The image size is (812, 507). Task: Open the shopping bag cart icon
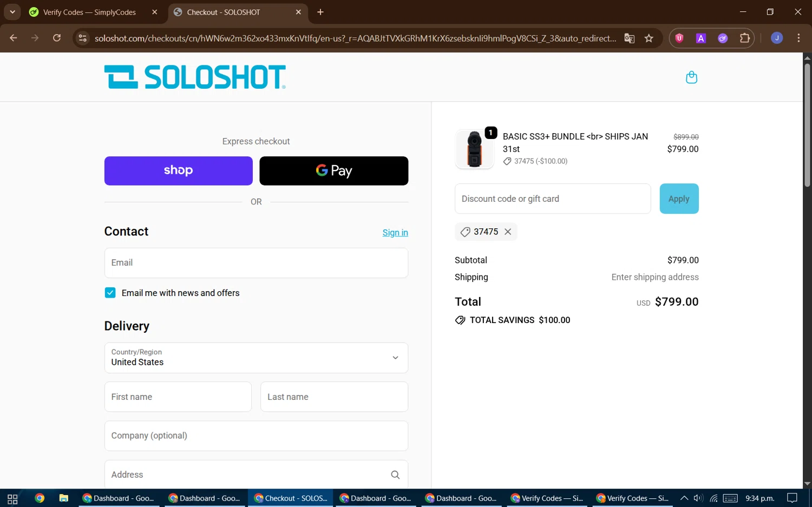click(x=691, y=77)
